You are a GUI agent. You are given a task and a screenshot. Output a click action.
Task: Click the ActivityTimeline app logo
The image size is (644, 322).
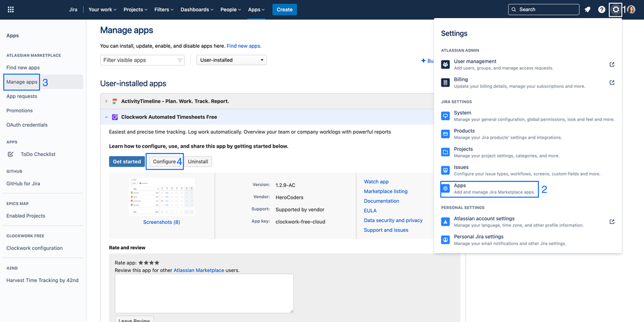point(115,101)
